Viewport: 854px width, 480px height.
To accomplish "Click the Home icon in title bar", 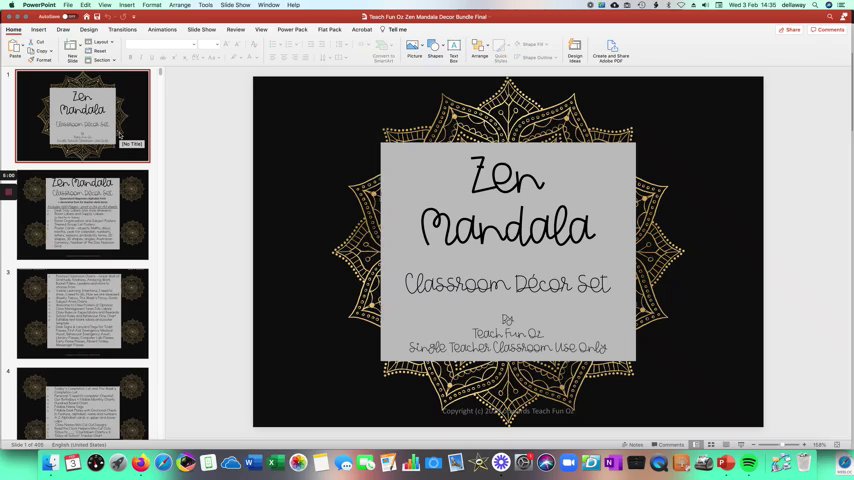I will pyautogui.click(x=86, y=17).
